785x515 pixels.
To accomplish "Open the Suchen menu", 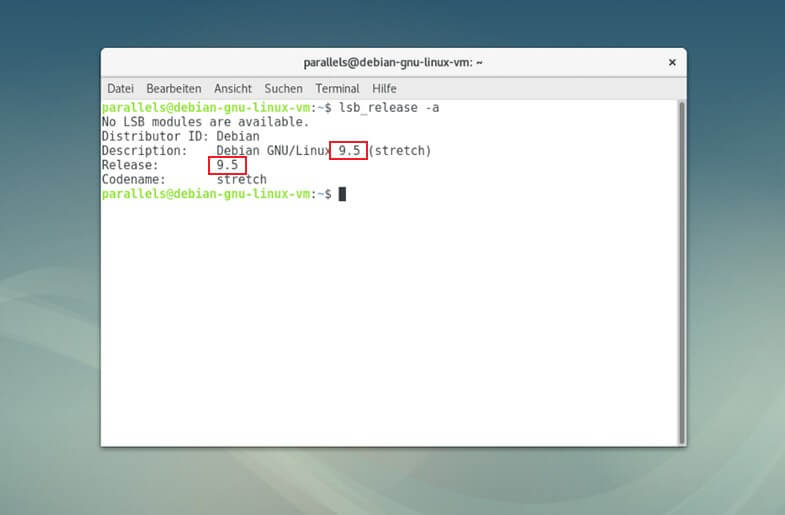I will (x=283, y=89).
